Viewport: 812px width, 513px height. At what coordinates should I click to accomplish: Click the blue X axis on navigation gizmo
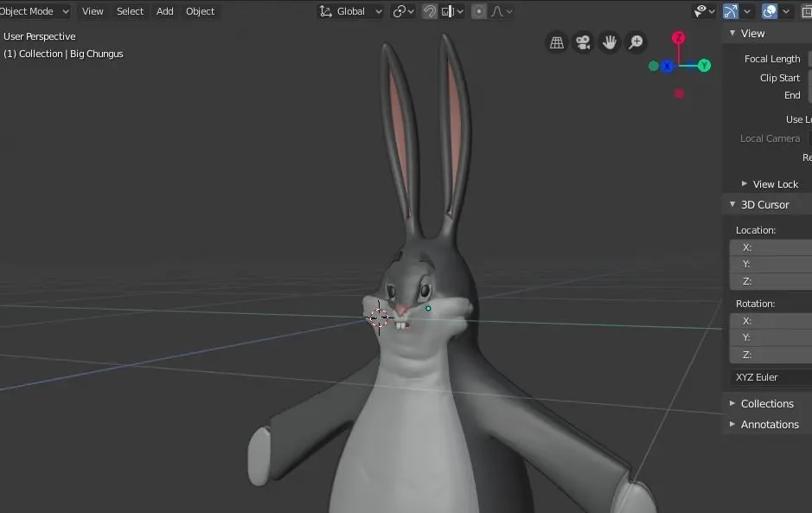[x=668, y=66]
